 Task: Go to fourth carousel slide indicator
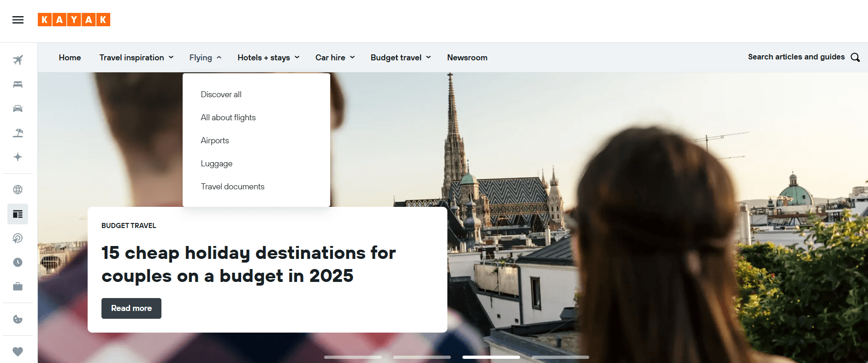[x=560, y=357]
